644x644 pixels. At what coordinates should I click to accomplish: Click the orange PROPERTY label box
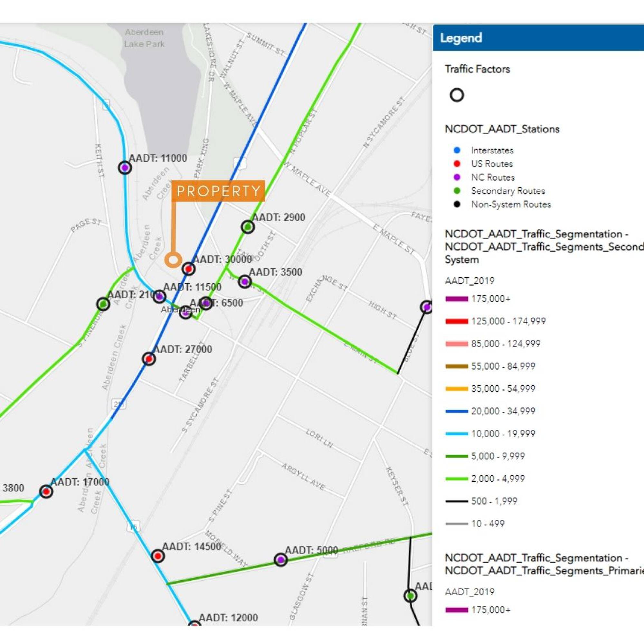point(218,191)
